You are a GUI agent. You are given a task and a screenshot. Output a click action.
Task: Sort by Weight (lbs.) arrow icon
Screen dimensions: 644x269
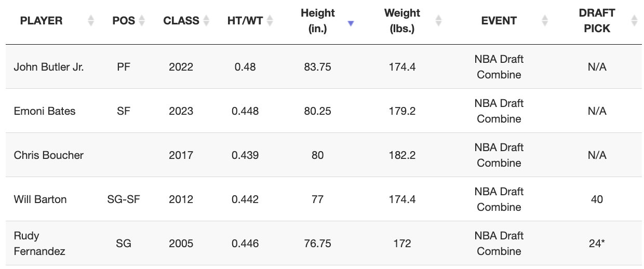click(438, 21)
